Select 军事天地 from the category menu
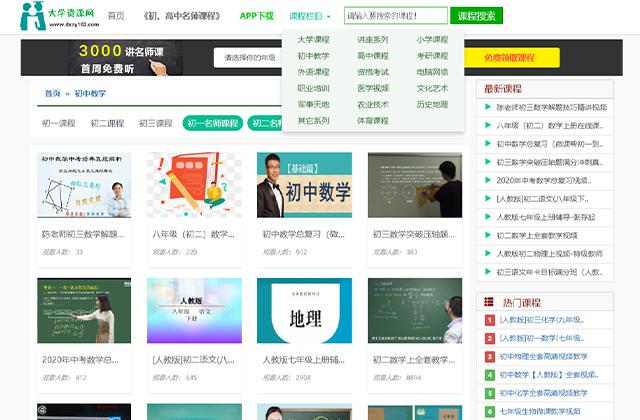The height and width of the screenshot is (420, 640). pos(313,104)
